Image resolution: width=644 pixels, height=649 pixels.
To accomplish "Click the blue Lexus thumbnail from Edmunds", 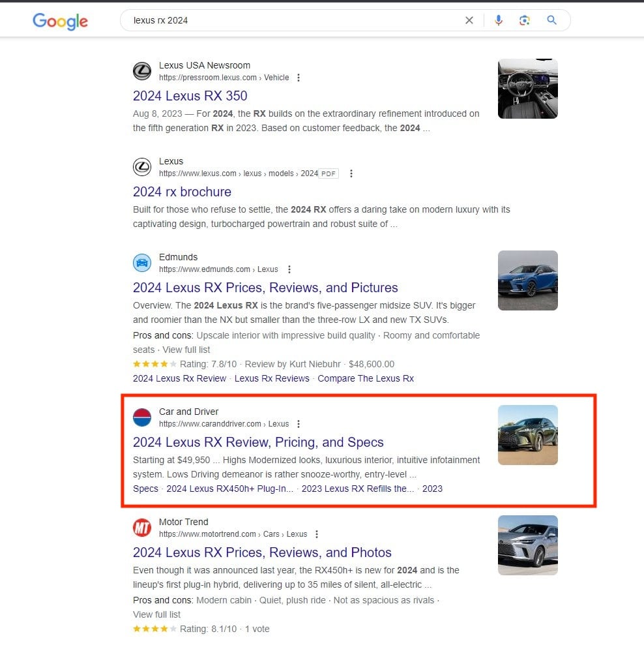I will click(x=527, y=280).
